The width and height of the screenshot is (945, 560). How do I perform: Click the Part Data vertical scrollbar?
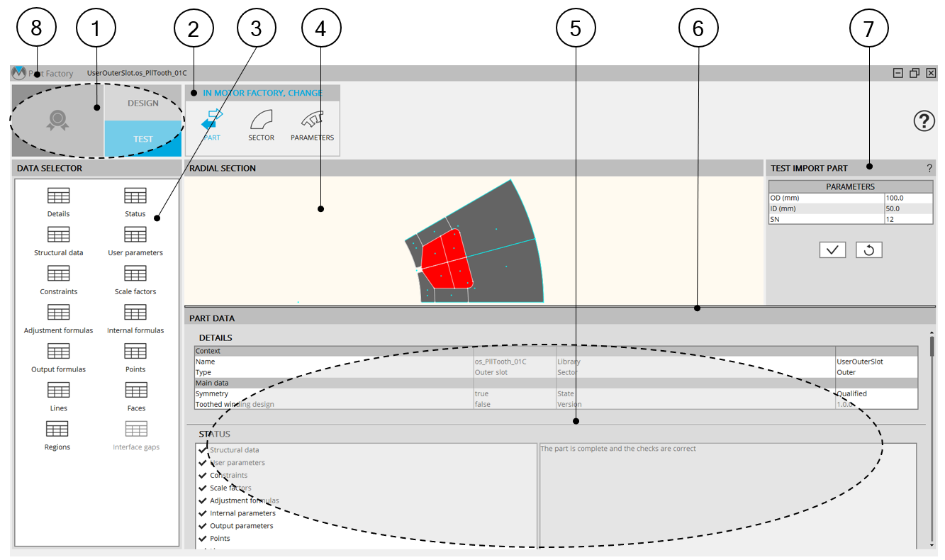[932, 347]
